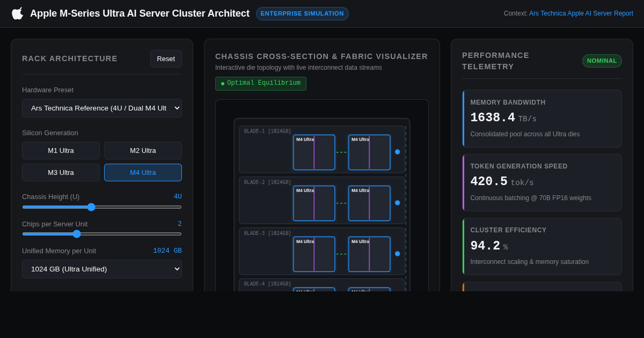Viewport: 644px width, 338px height.
Task: Click the Chassis Cross-Section & Fabric Visualizer heading
Action: click(x=321, y=56)
